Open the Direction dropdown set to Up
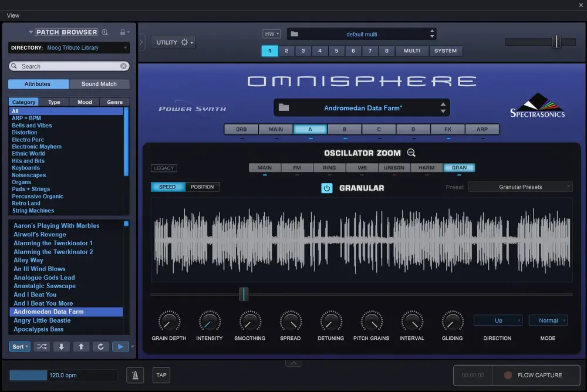This screenshot has height=392, width=587. [x=498, y=320]
